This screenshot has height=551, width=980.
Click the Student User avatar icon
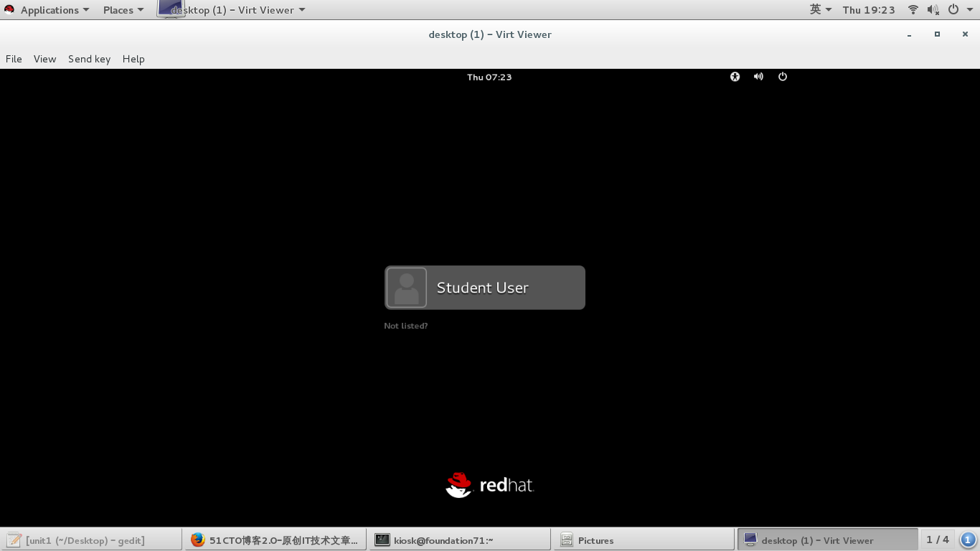point(406,288)
